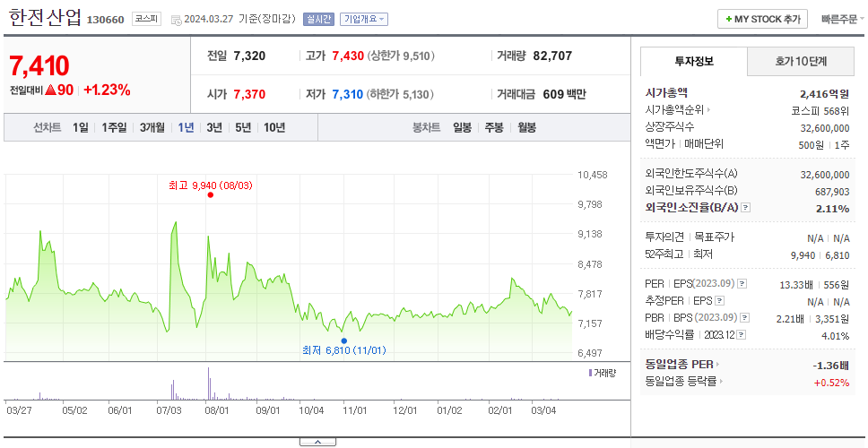The image size is (868, 448).
Task: Click arrow next to 동일업종 등락률
Action: [721, 381]
